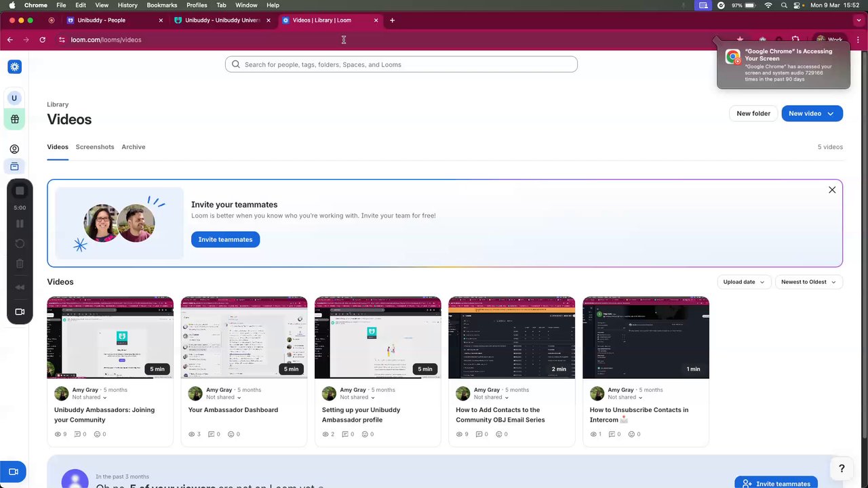The image size is (868, 488).
Task: Reload the page in Chrome
Action: pyautogui.click(x=42, y=40)
